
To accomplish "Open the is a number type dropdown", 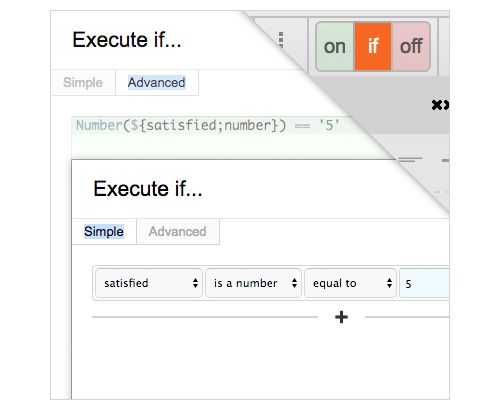I will click(253, 283).
